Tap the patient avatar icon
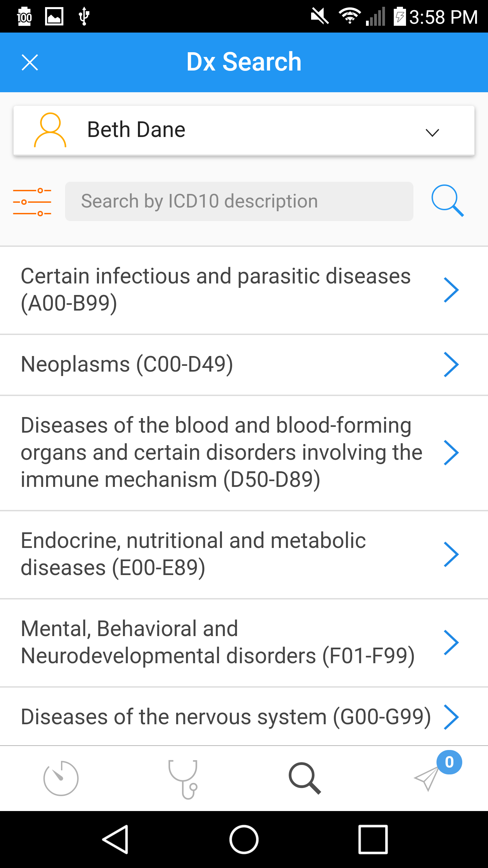 tap(50, 130)
